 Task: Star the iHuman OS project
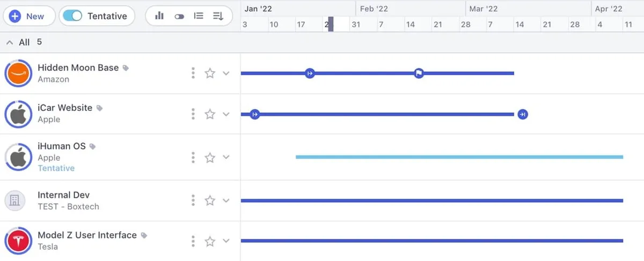[x=210, y=158]
